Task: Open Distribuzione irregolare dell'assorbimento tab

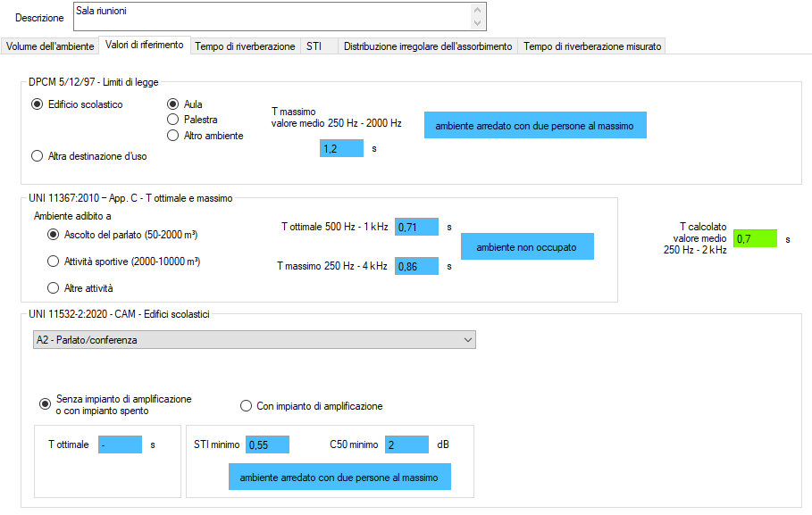Action: pyautogui.click(x=428, y=46)
